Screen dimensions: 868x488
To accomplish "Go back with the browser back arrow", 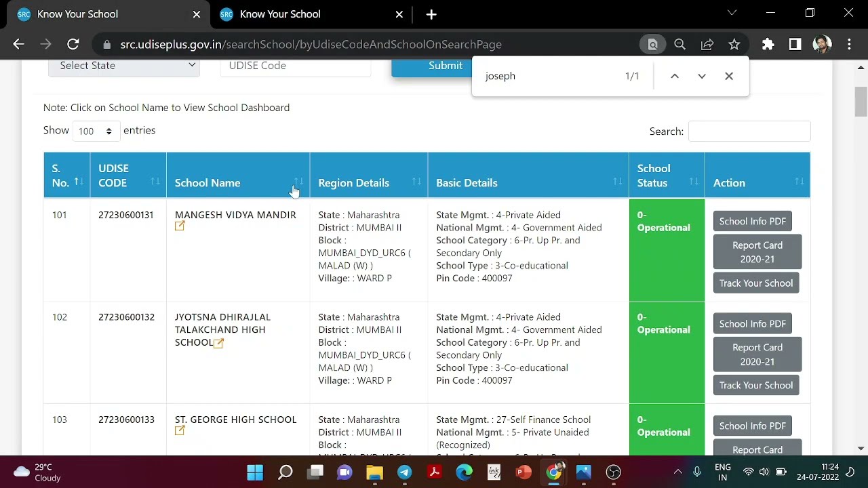I will point(18,44).
